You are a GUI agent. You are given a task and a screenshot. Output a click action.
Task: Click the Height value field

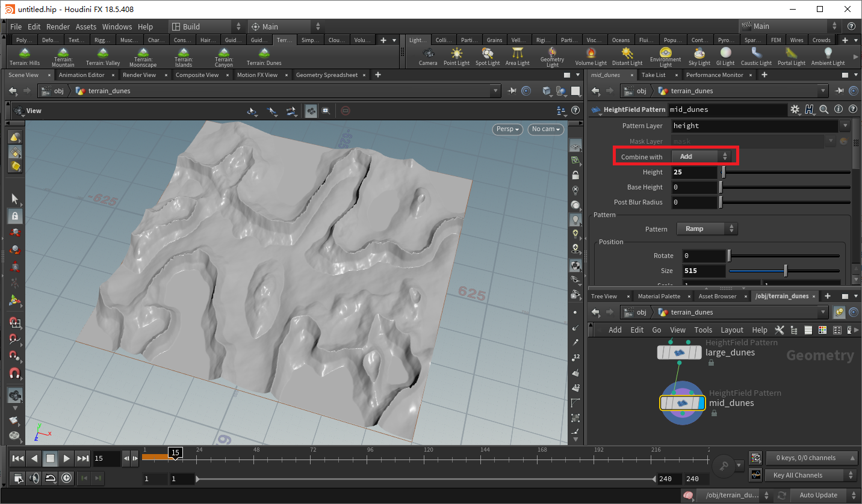[x=694, y=172]
